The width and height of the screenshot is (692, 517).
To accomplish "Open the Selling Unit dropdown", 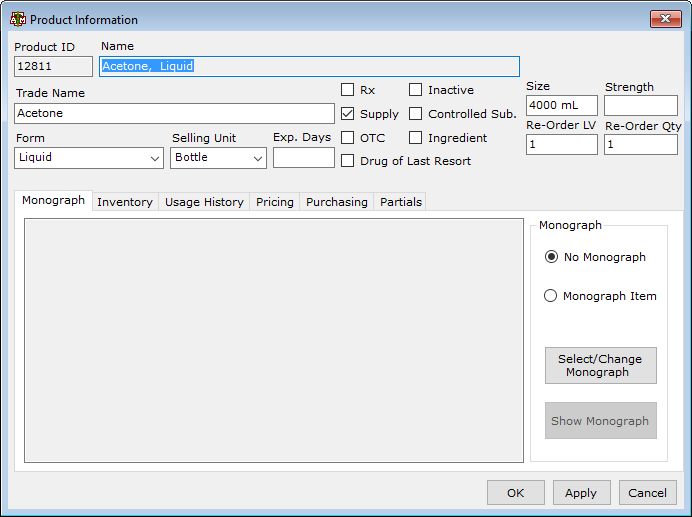I will point(218,158).
